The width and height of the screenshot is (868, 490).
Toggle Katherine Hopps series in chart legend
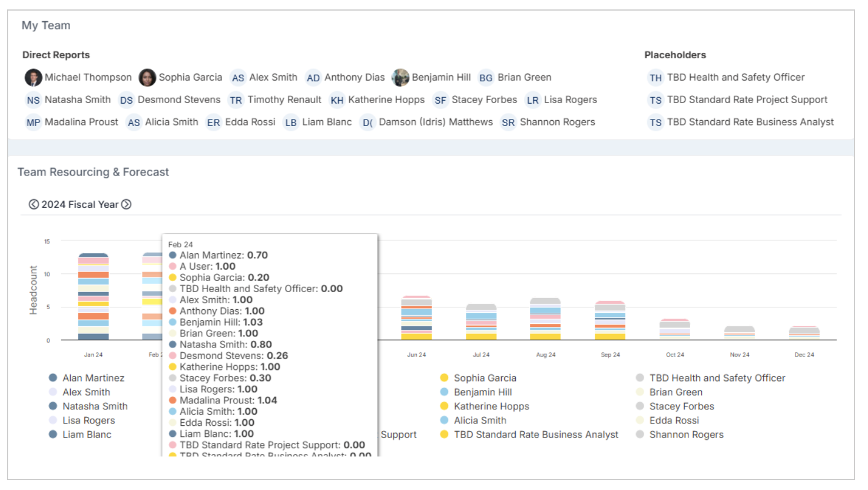pos(485,406)
